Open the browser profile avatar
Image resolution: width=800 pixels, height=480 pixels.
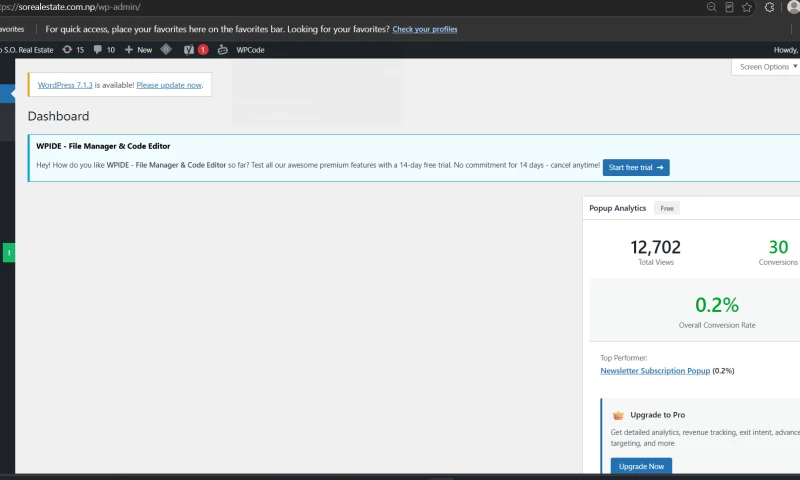[x=793, y=7]
